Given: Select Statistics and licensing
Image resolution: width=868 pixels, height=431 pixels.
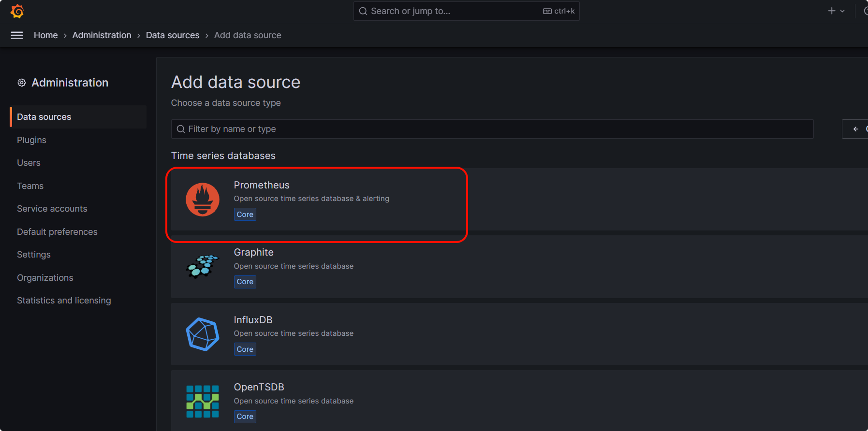Looking at the screenshot, I should click(64, 301).
